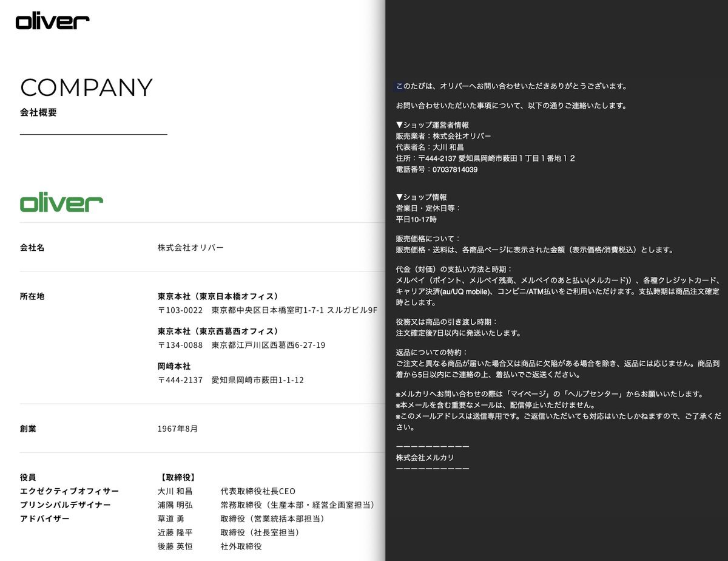
Task: Select the name 近藤 隆平
Action: pyautogui.click(x=175, y=533)
